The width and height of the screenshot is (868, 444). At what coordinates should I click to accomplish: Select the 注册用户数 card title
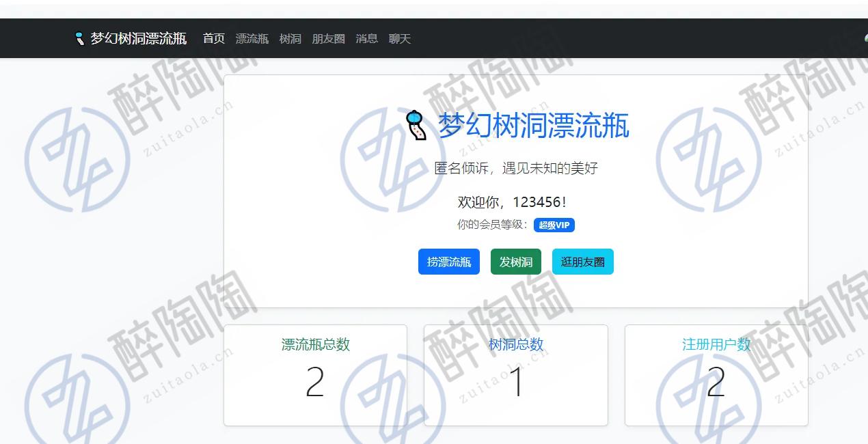716,344
